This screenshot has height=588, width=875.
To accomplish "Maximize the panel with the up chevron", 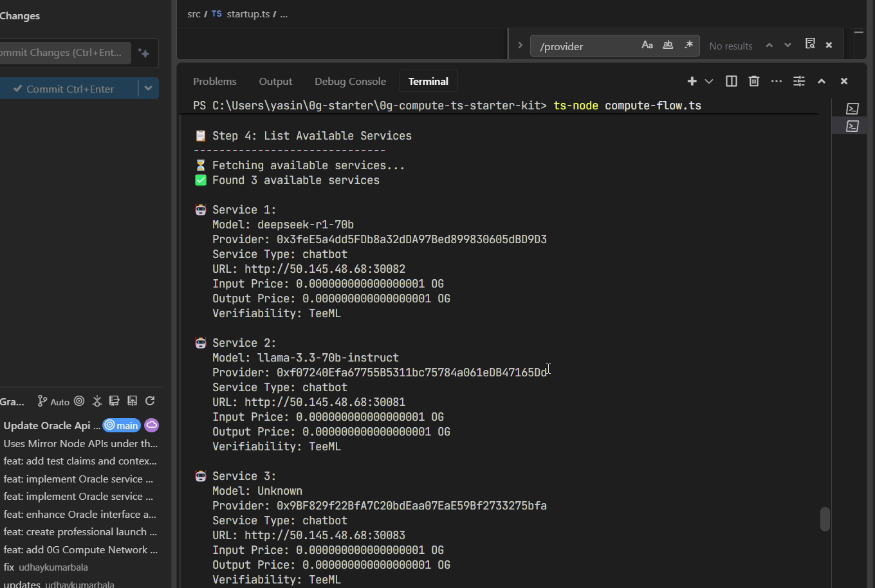I will tap(822, 81).
